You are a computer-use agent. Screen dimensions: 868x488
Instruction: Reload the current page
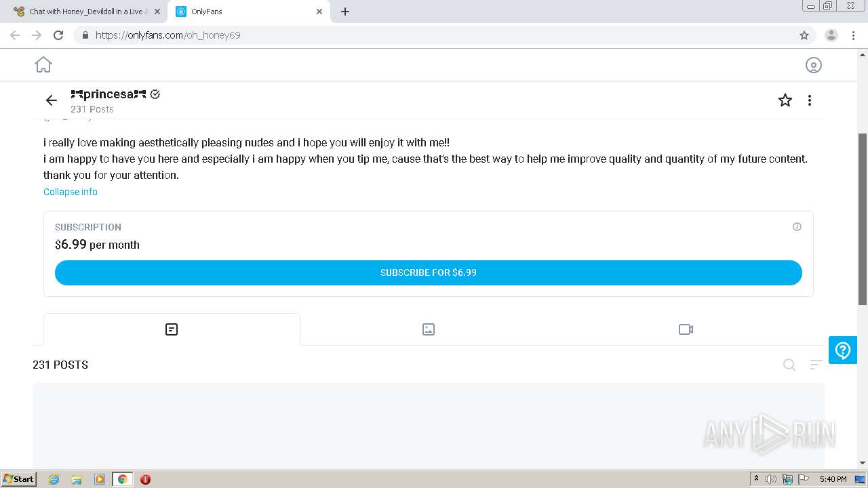[58, 35]
